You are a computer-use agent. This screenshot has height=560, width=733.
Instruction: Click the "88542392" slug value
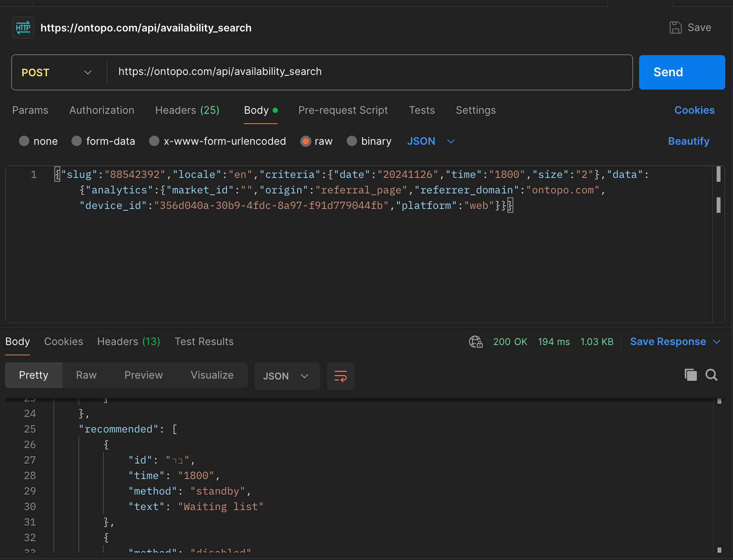point(135,175)
